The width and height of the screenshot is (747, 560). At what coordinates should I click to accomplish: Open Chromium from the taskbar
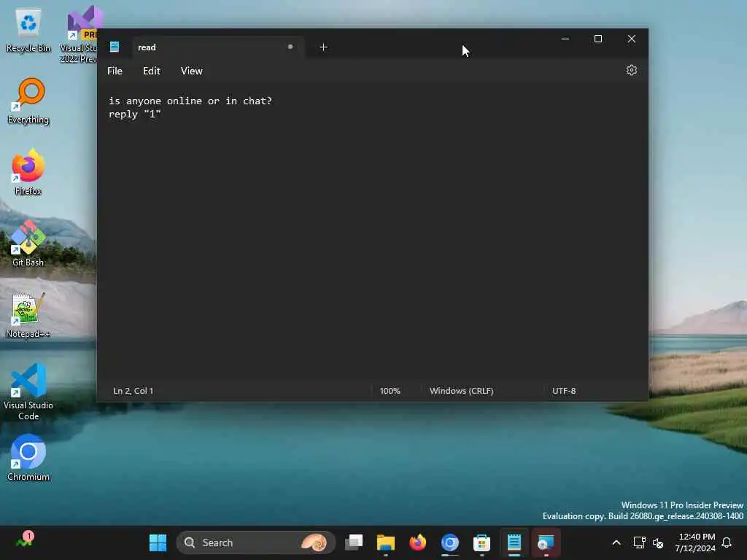[449, 542]
